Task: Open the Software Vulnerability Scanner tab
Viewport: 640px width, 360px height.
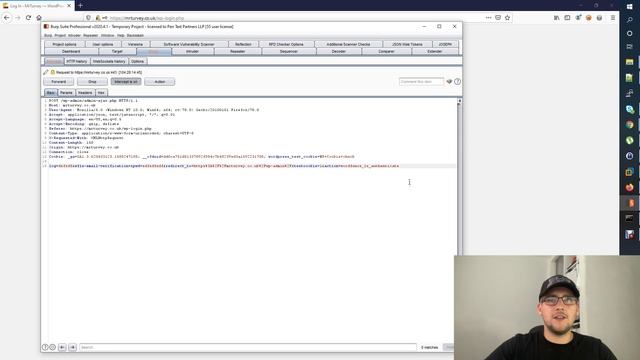Action: pos(189,44)
